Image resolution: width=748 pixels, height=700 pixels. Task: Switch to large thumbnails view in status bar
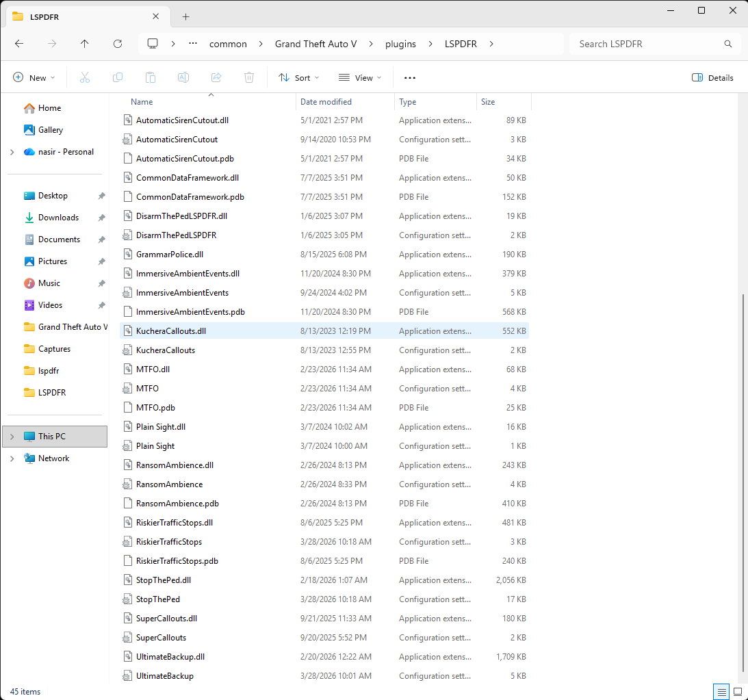(738, 692)
